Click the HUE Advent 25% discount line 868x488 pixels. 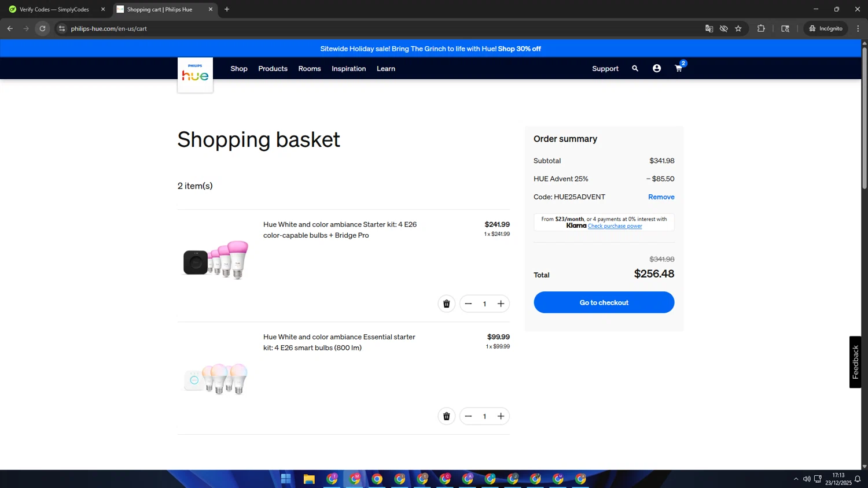tap(604, 179)
